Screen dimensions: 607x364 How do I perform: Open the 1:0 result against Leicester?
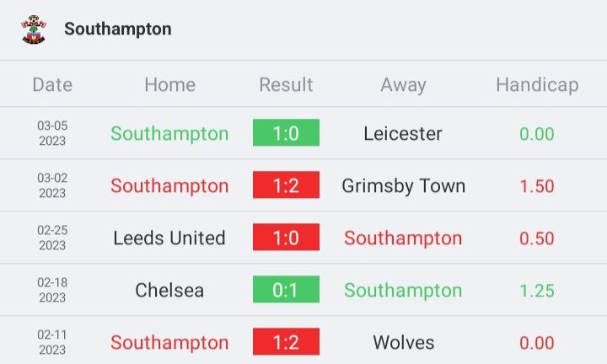tap(286, 132)
